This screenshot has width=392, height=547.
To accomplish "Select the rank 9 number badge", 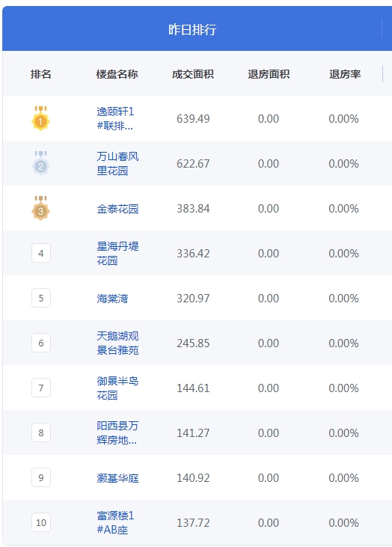I will coord(41,477).
